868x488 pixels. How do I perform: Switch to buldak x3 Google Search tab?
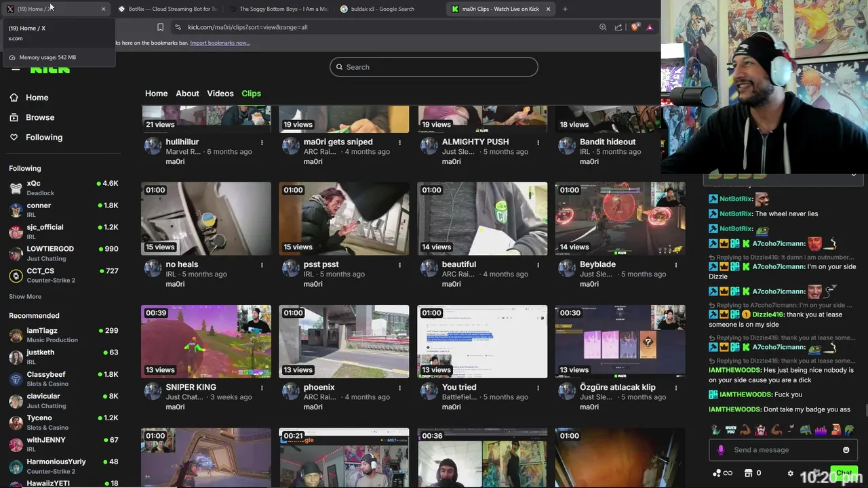[x=389, y=9]
